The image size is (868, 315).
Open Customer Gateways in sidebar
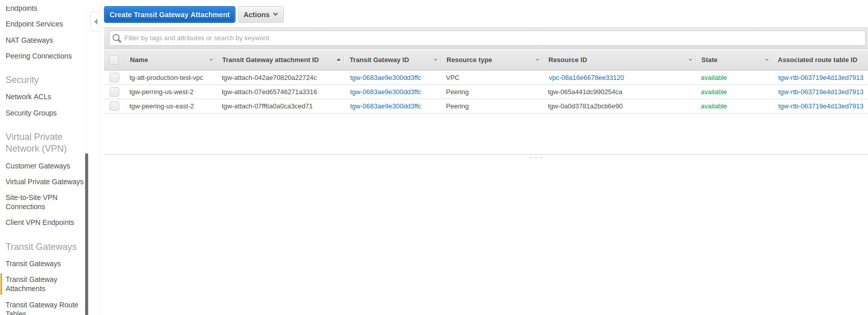(x=38, y=166)
